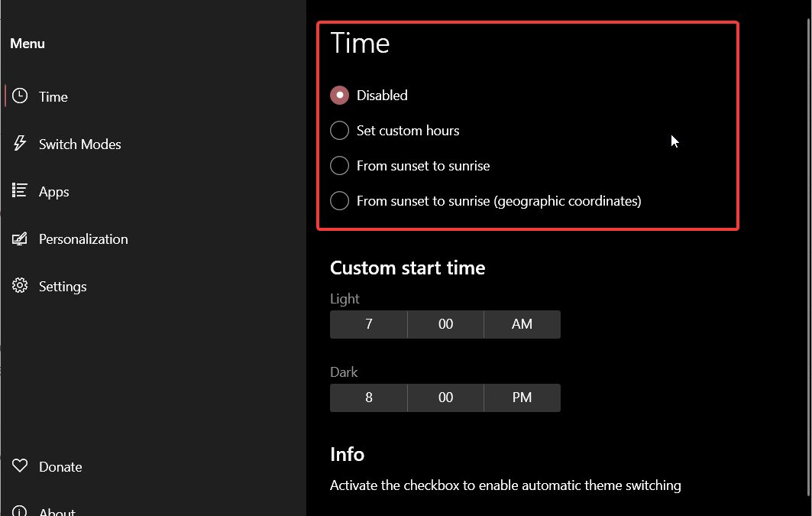This screenshot has width=812, height=516.
Task: Select sunset to sunrise with geographic coordinates
Action: [339, 200]
